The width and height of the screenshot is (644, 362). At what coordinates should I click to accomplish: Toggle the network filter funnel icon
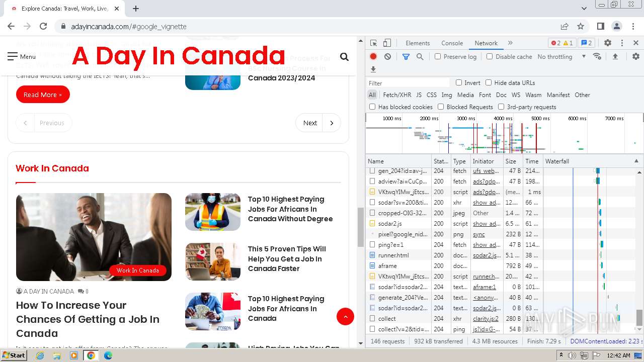pos(406,57)
